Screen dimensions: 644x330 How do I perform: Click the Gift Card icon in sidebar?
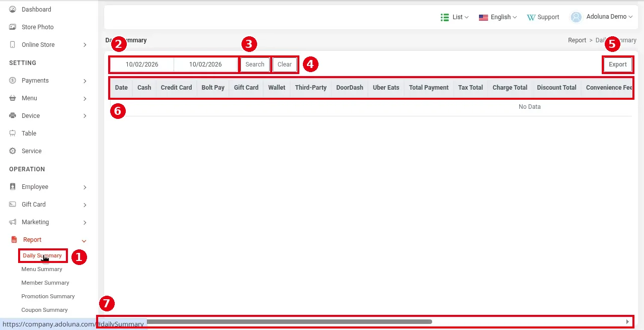pyautogui.click(x=13, y=205)
